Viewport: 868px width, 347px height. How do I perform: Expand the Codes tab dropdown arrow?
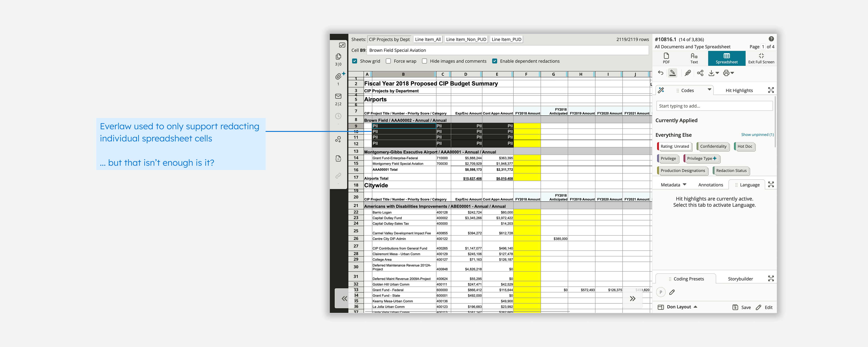709,90
